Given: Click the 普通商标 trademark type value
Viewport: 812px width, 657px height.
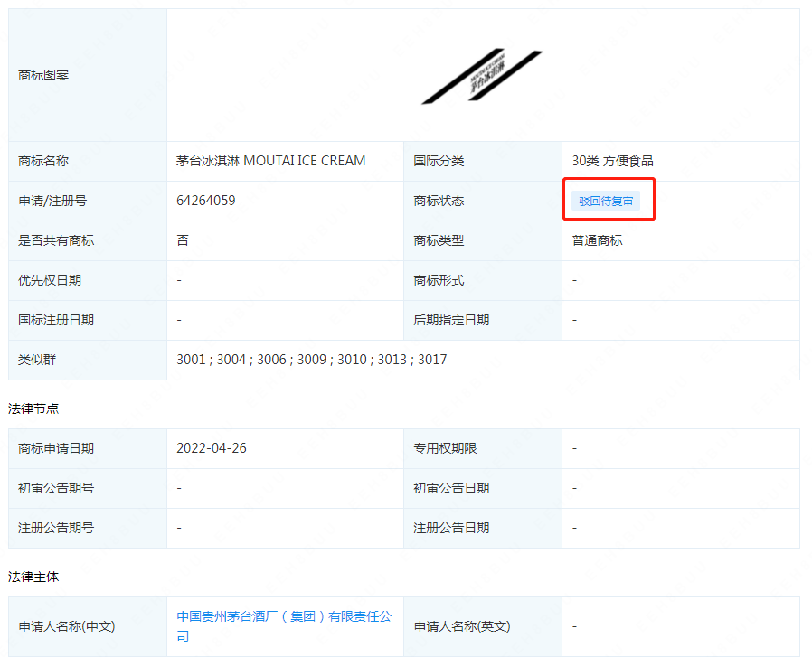Looking at the screenshot, I should (x=597, y=240).
